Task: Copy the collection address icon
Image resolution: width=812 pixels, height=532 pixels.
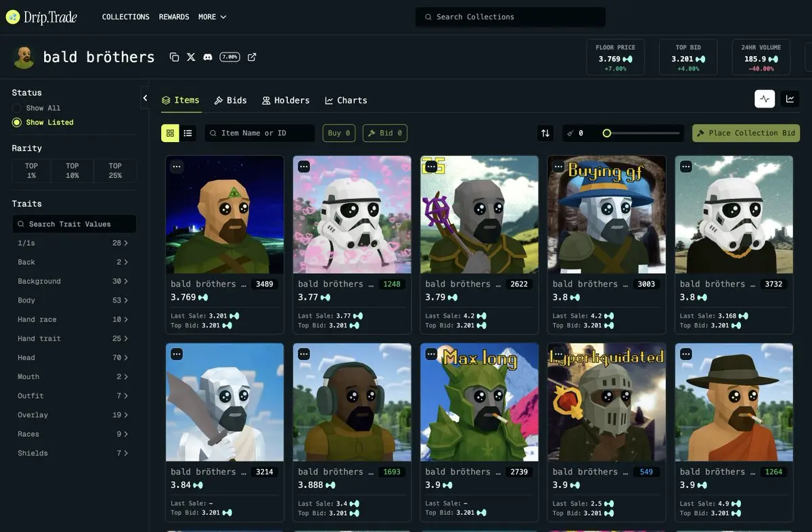Action: [175, 57]
